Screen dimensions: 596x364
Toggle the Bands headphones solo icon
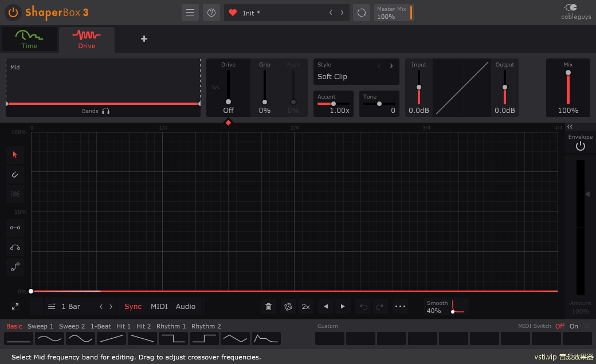(105, 111)
